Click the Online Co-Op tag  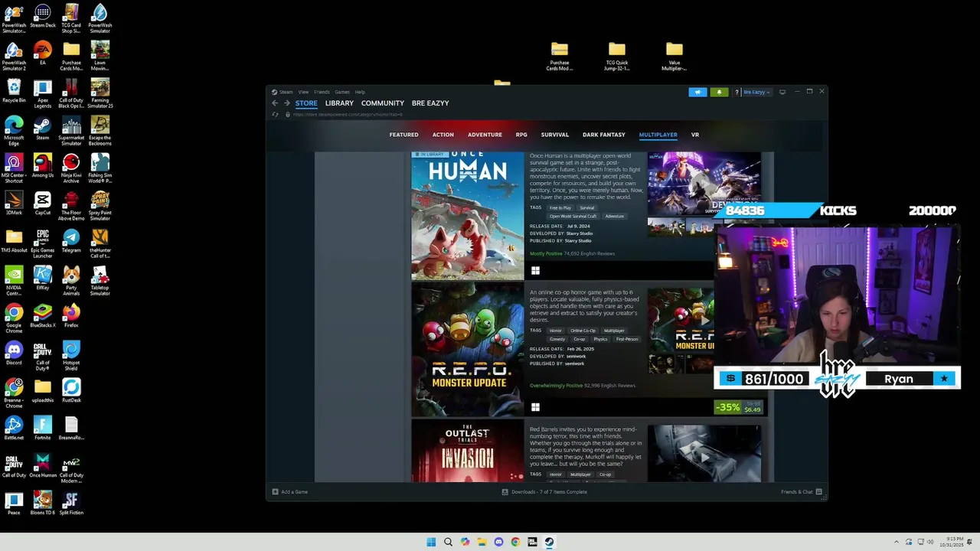(x=583, y=331)
